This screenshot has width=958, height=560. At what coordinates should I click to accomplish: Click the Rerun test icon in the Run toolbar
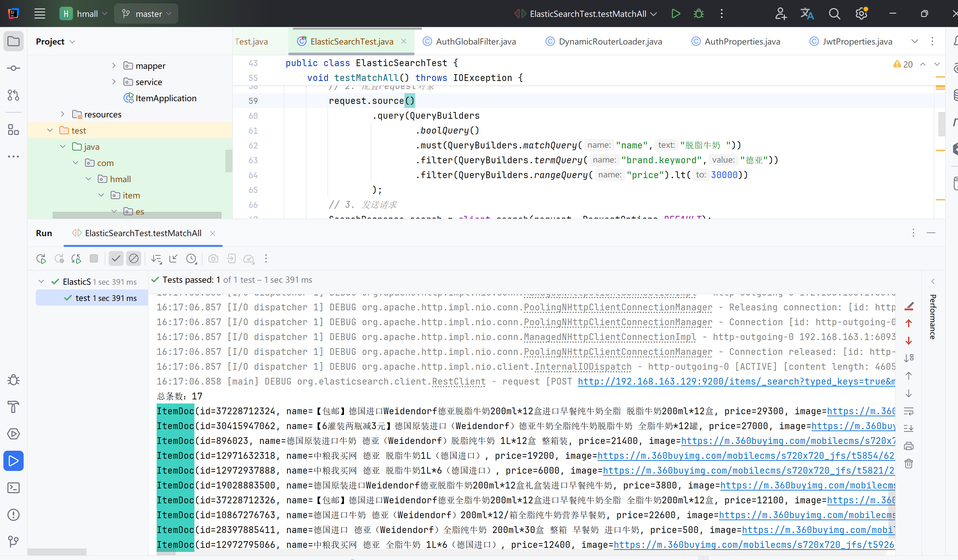pos(41,259)
